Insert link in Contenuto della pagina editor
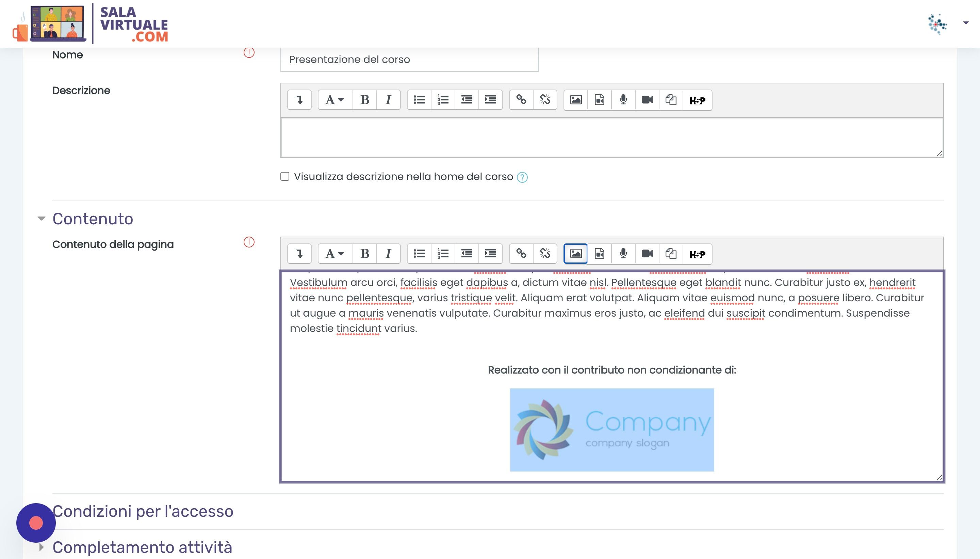The image size is (980, 559). [x=521, y=253]
